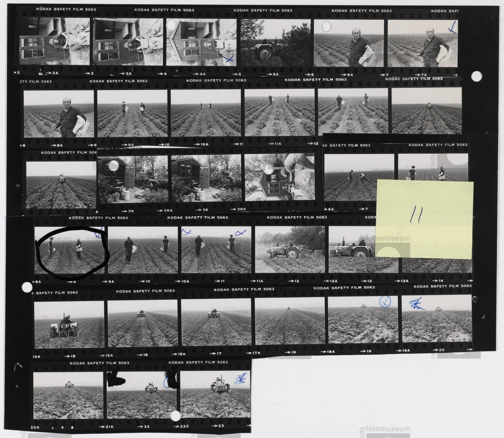This screenshot has height=438, width=504.
Task: Click the close-up tractor frame 14A
Action: click(69, 324)
